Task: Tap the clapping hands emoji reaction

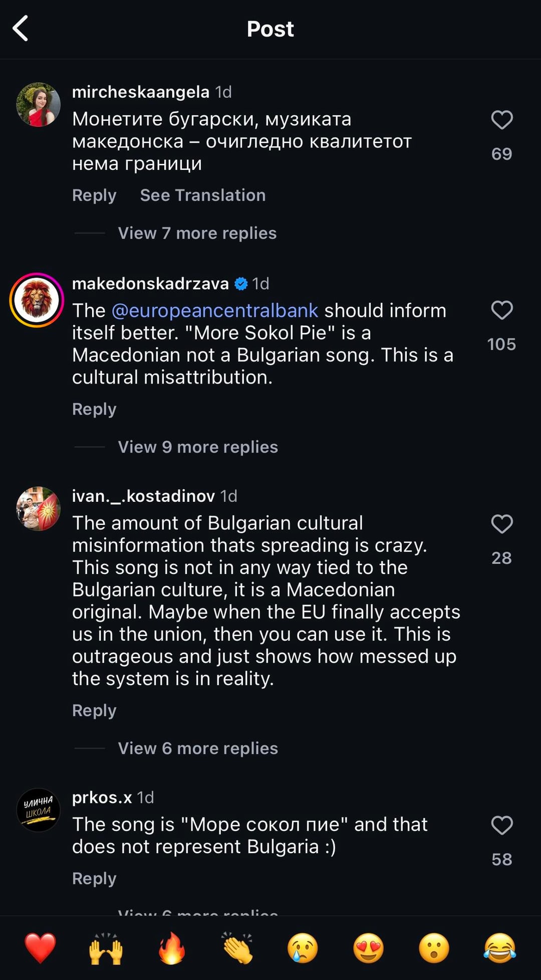Action: [238, 948]
